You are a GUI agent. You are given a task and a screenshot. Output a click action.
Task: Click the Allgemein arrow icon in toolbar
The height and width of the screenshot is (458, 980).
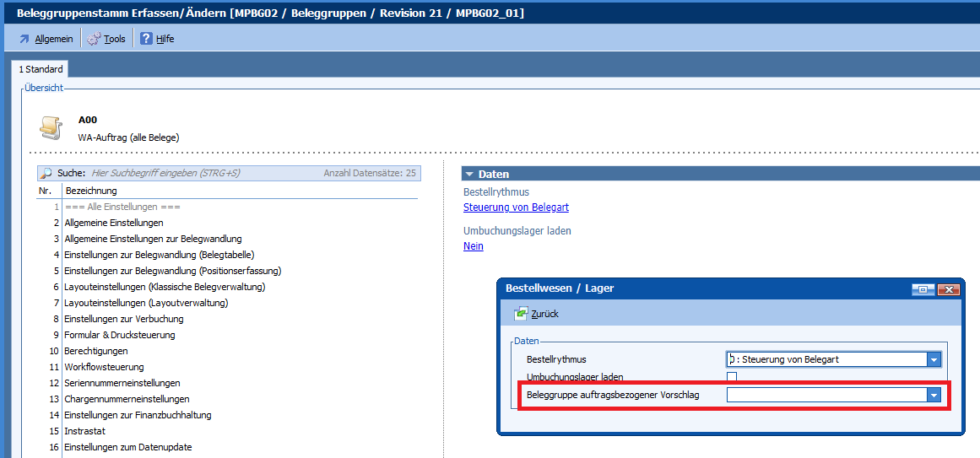click(24, 39)
